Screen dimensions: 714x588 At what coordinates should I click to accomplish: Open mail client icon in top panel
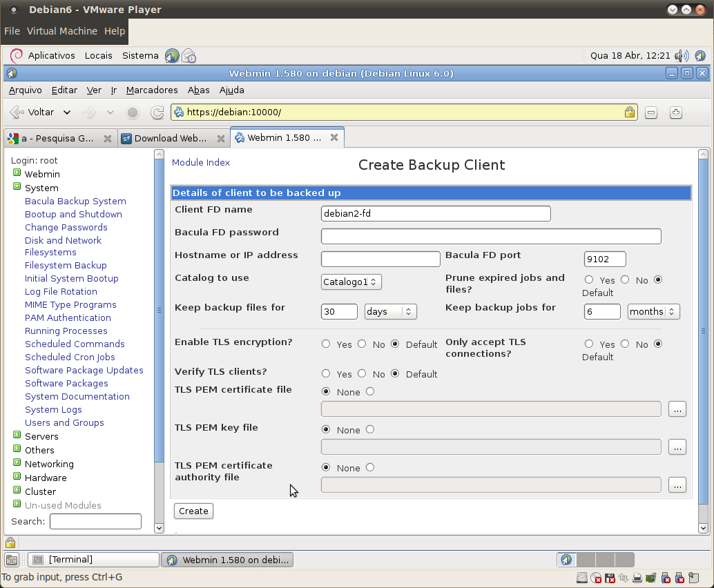(x=189, y=55)
